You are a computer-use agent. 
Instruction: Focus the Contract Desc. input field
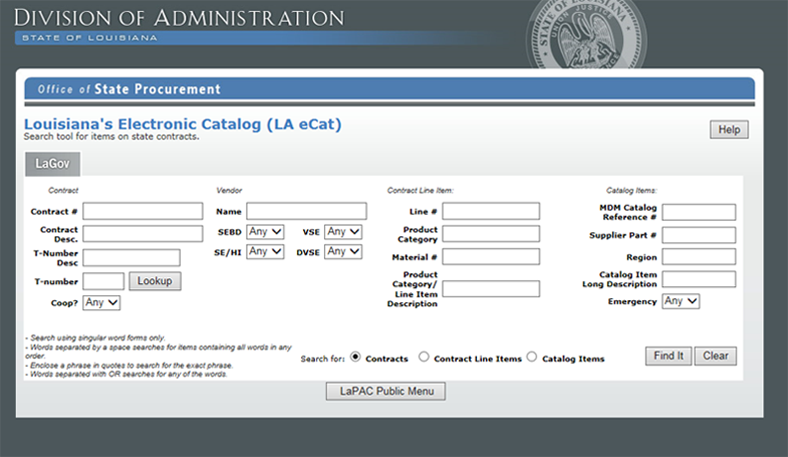pos(143,234)
